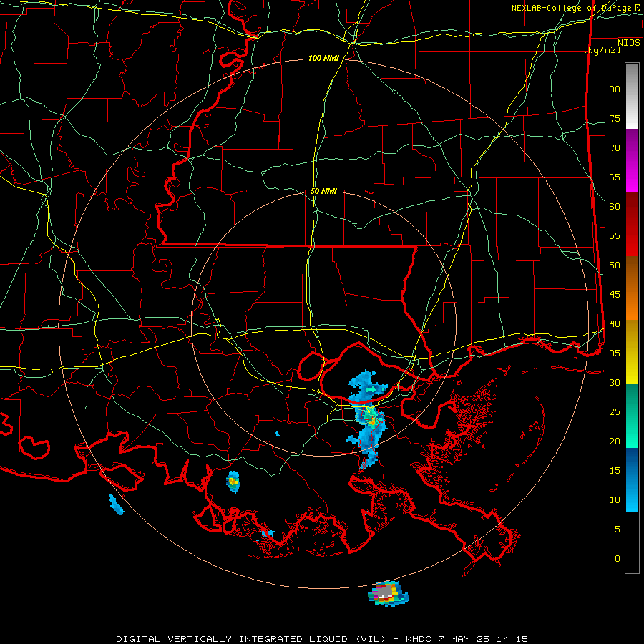Click the 30 value on the color scale
The image size is (644, 644).
pyautogui.click(x=615, y=383)
